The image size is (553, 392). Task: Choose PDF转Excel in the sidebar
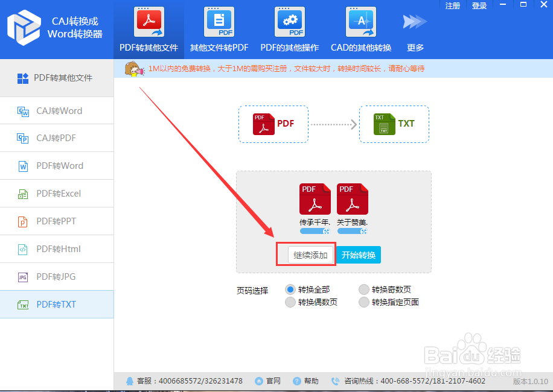coord(57,194)
